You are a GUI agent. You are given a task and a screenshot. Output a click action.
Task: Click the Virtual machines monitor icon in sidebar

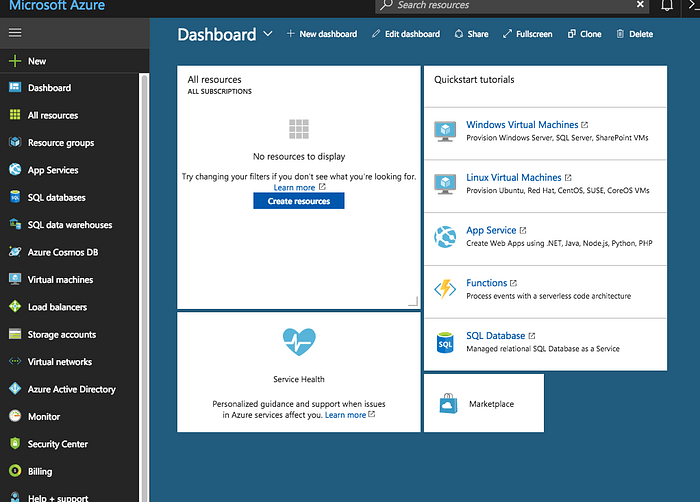click(15, 279)
